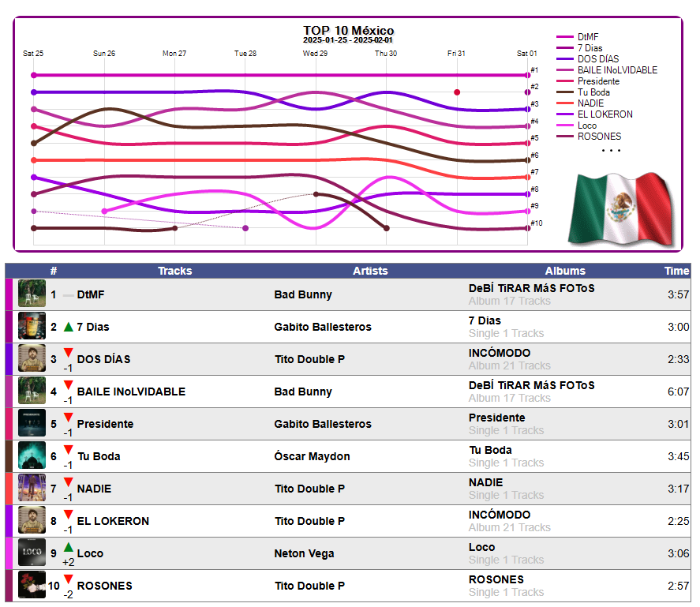Click the Mexican flag image
700x607 pixels.
pos(621,209)
